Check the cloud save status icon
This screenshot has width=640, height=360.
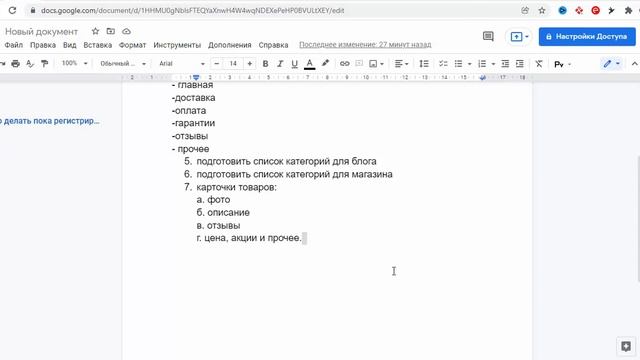tap(127, 31)
